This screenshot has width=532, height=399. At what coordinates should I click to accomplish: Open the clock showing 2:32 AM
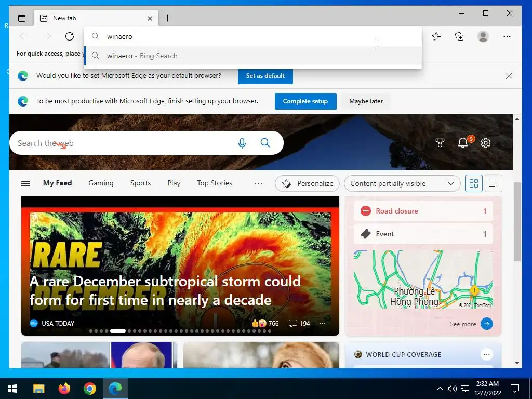(487, 389)
